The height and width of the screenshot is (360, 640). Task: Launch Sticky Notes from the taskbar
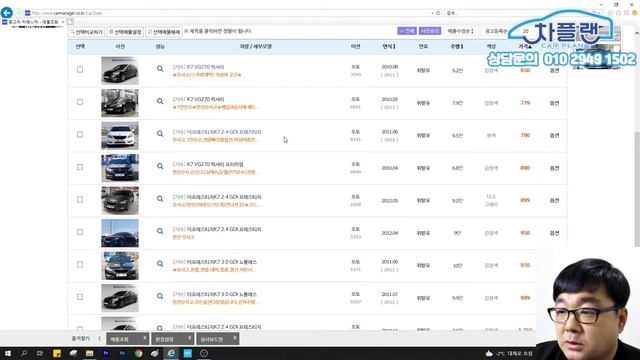pyautogui.click(x=57, y=353)
